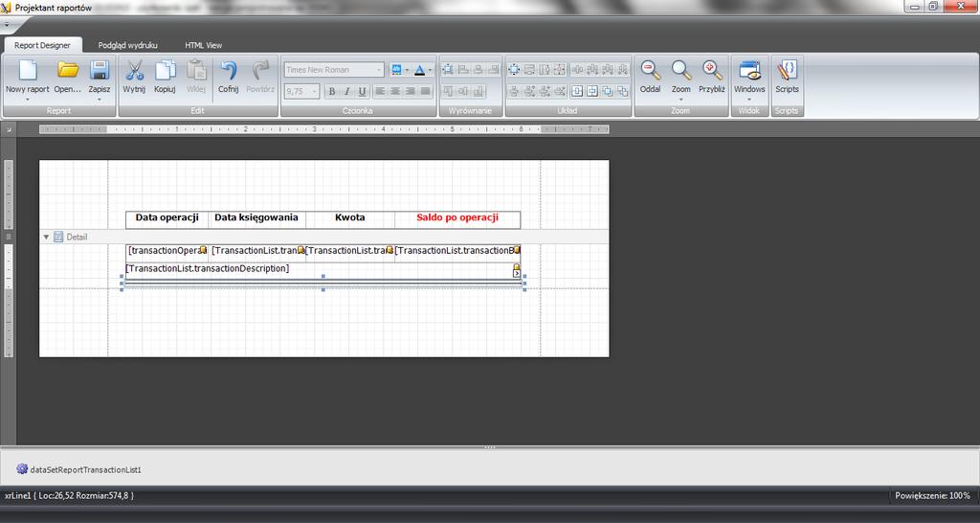Copy selection with Kopiuj
This screenshot has width=980, height=523.
click(165, 77)
